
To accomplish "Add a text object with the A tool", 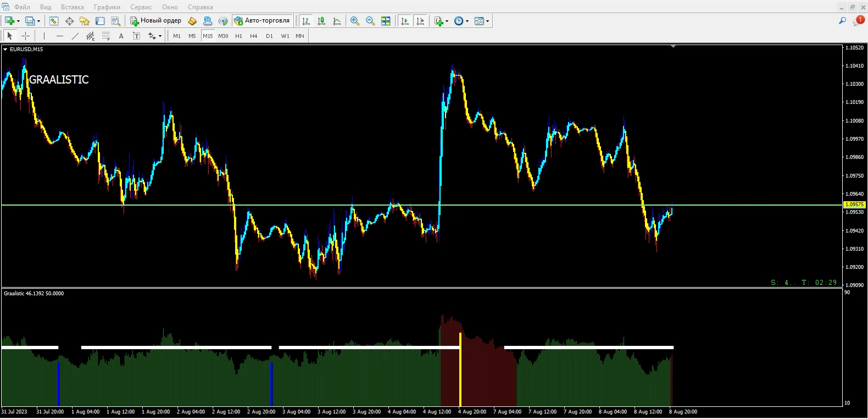I will pos(121,36).
